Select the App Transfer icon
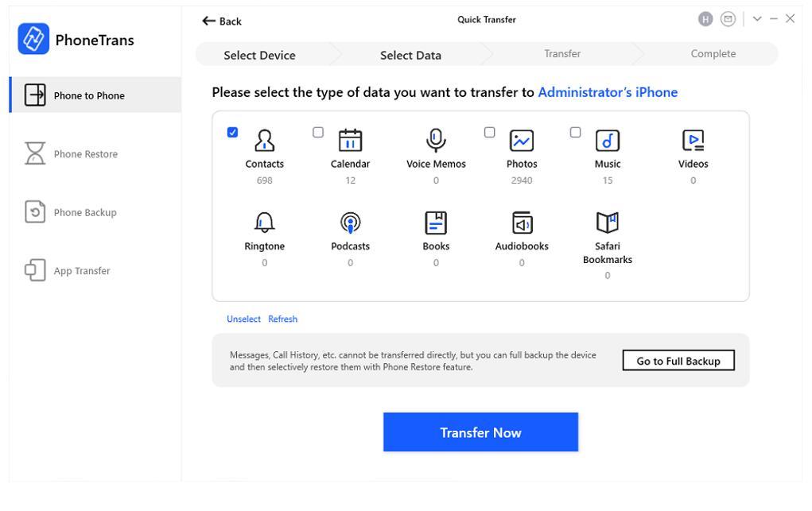Image resolution: width=812 pixels, height=511 pixels. click(x=35, y=270)
